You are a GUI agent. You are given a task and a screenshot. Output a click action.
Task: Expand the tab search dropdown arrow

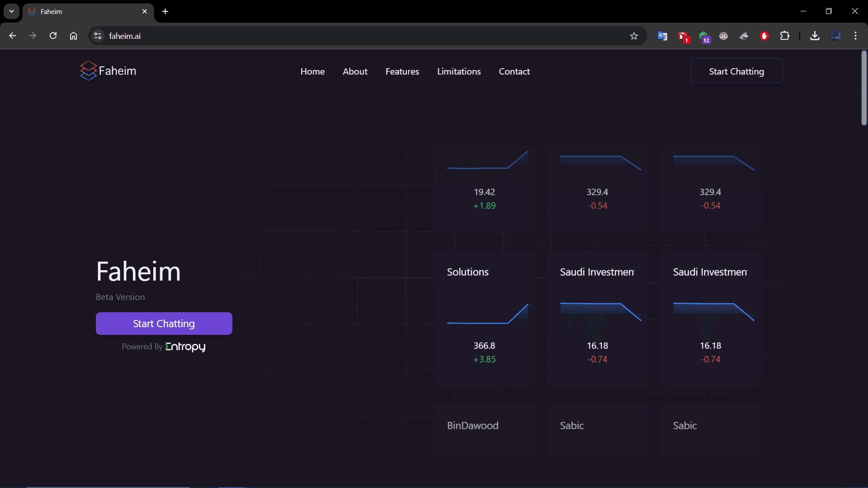[x=11, y=11]
